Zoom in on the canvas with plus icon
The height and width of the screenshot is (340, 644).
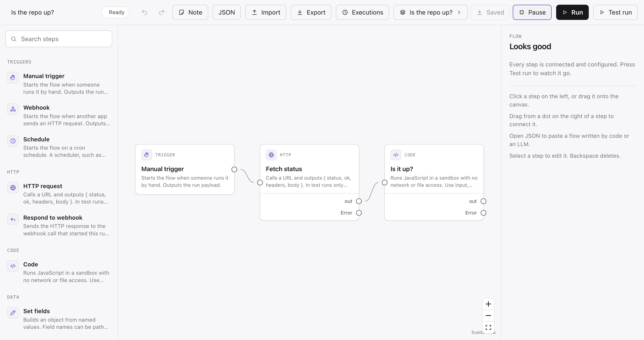[x=488, y=304]
